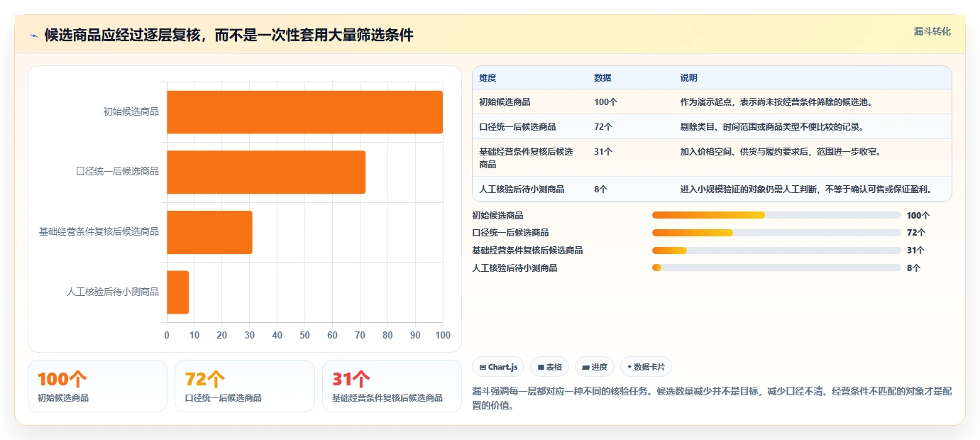The image size is (980, 440).
Task: Click the table description starting 进入小规模验证
Action: (x=805, y=189)
